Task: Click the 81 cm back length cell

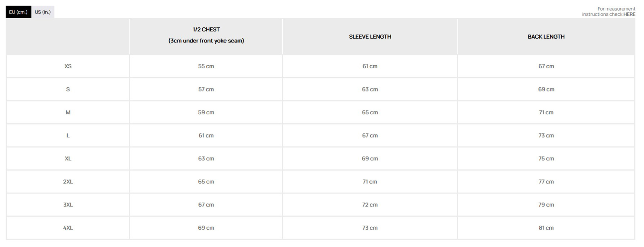Action: (546, 228)
